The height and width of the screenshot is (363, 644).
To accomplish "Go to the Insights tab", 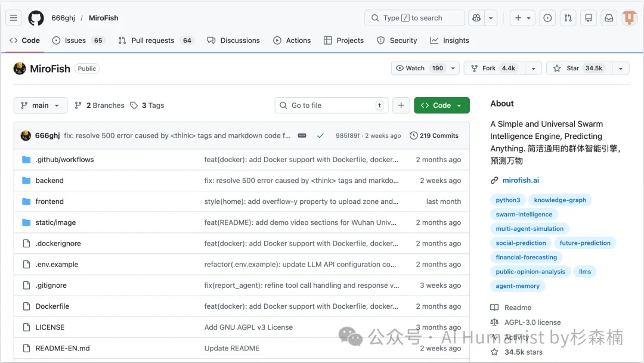I will [450, 41].
